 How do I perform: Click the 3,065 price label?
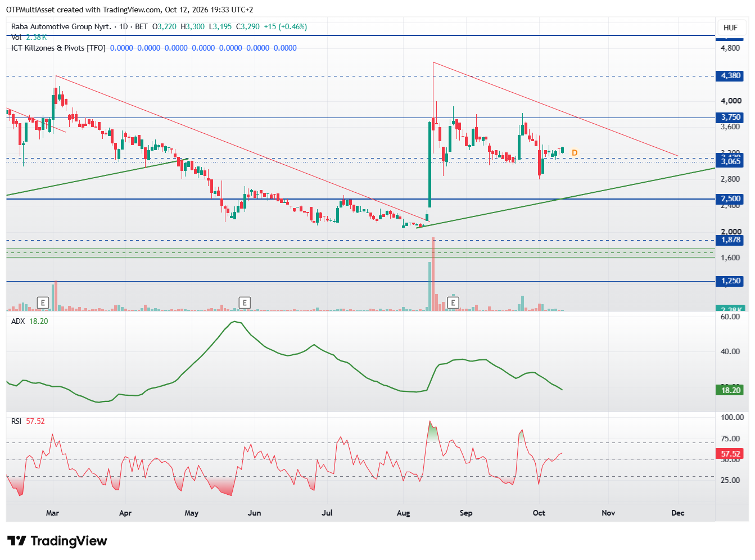coord(730,162)
